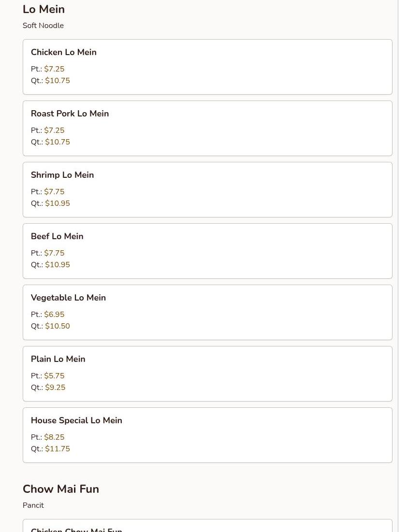Open the Chicken Lo Mein item card

click(207, 67)
